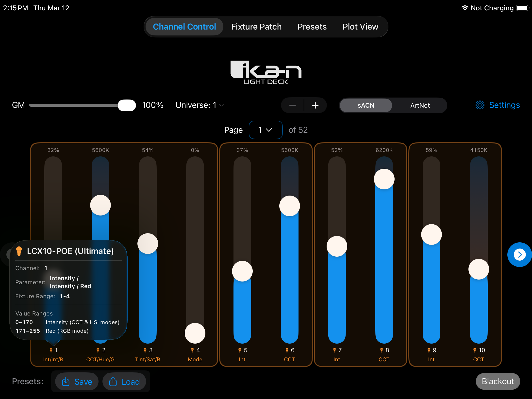
Task: Click the '6200K' value above channel 8
Action: pyautogui.click(x=384, y=150)
